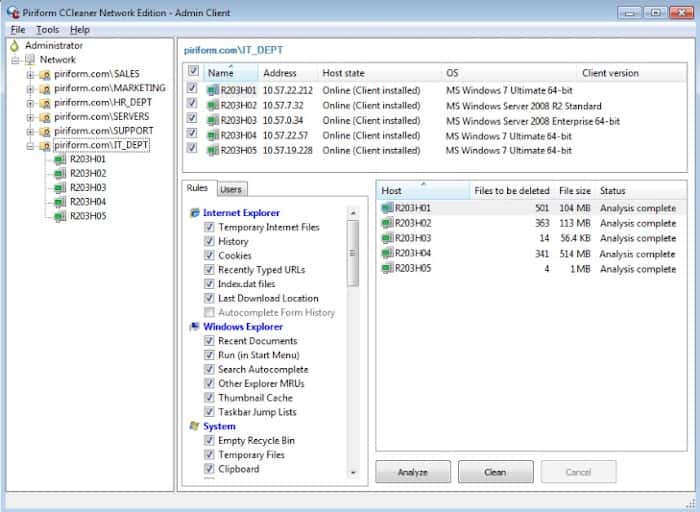Click R203H01 icon in analysis results
Screen dimensions: 700x512
(x=387, y=208)
